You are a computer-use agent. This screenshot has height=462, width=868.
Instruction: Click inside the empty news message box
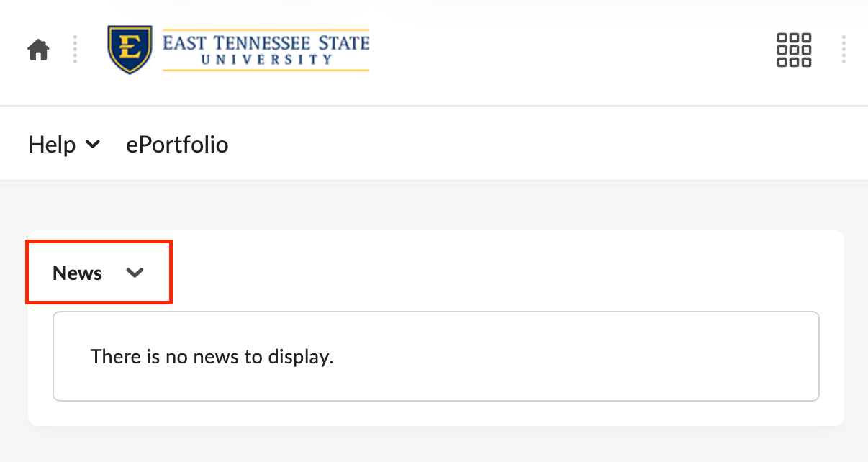[x=435, y=356]
